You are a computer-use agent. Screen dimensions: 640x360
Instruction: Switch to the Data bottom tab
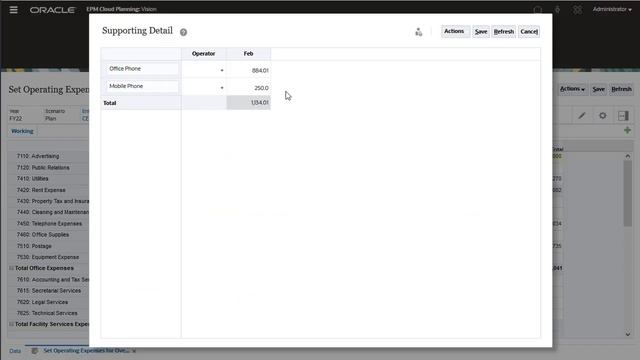pyautogui.click(x=15, y=351)
